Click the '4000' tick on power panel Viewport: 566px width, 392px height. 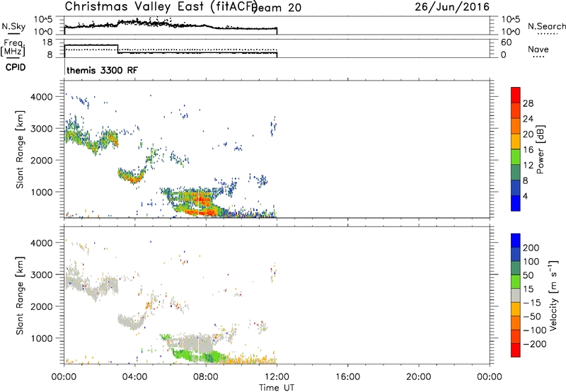tap(41, 97)
